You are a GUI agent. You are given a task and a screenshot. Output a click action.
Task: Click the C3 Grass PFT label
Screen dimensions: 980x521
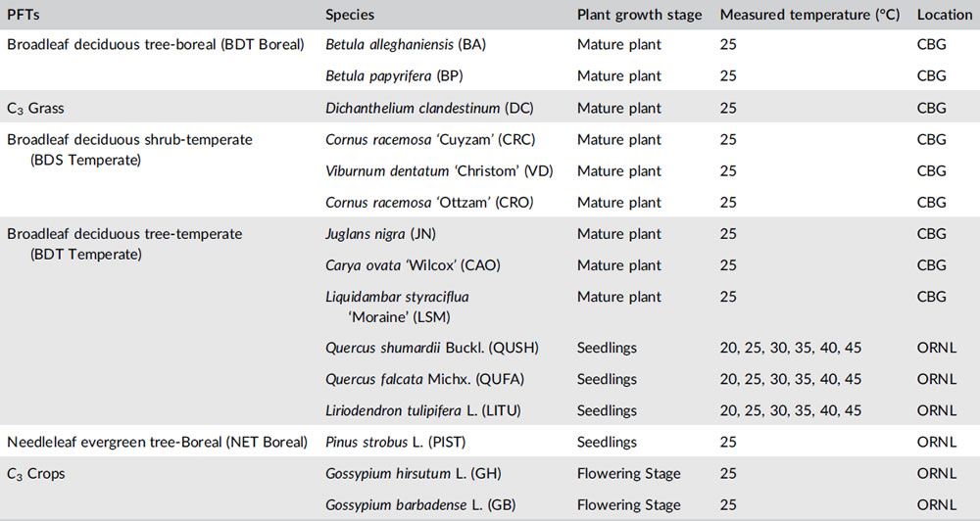(x=35, y=109)
